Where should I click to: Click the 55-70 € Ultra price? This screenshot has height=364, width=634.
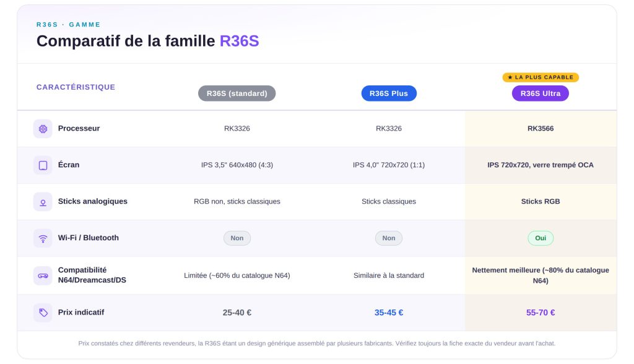(541, 313)
